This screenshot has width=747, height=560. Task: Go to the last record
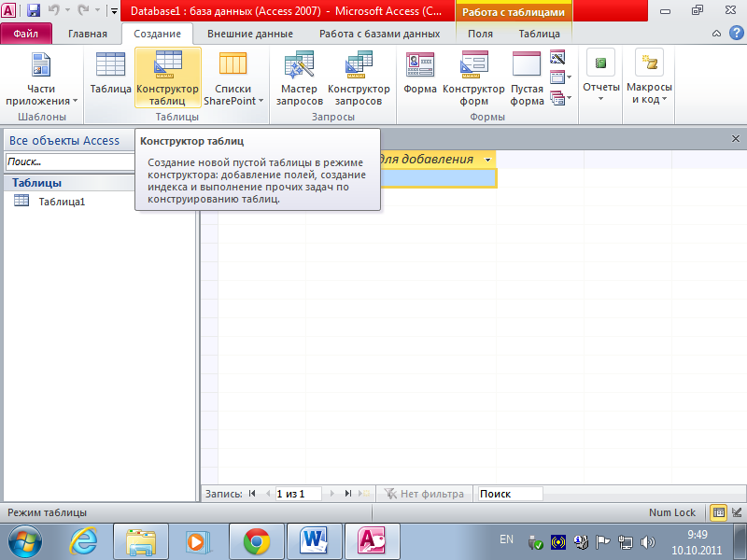[348, 494]
